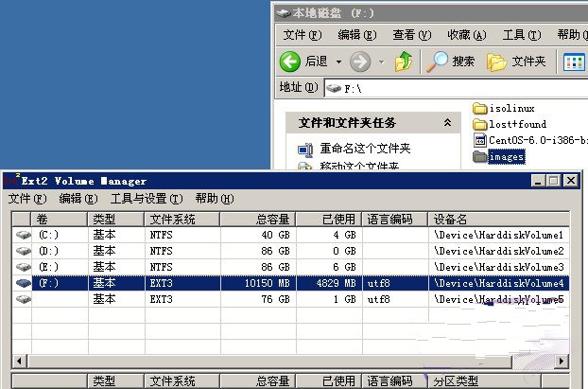Click the Rename this folder (重命名这个文件夹) link
Image resolution: width=588 pixels, height=389 pixels.
365,149
